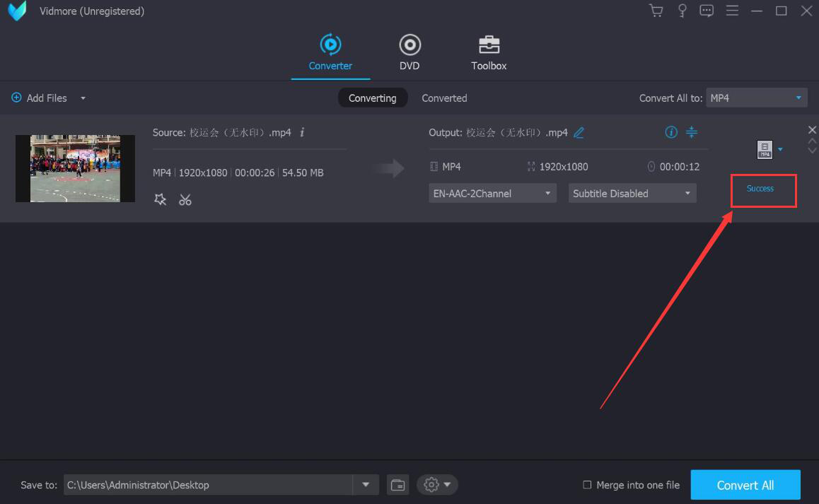Click the Success status text
Image resolution: width=819 pixels, height=504 pixels.
point(760,189)
